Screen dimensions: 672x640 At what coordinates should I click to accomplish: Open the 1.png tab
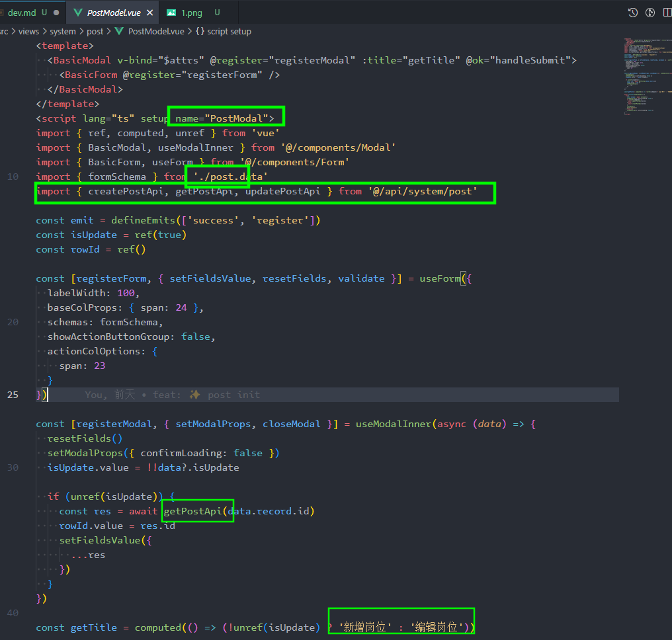click(193, 13)
